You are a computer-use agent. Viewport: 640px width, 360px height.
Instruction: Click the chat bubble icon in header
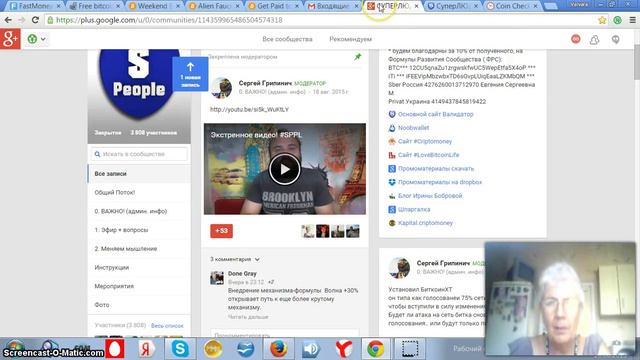(x=616, y=40)
